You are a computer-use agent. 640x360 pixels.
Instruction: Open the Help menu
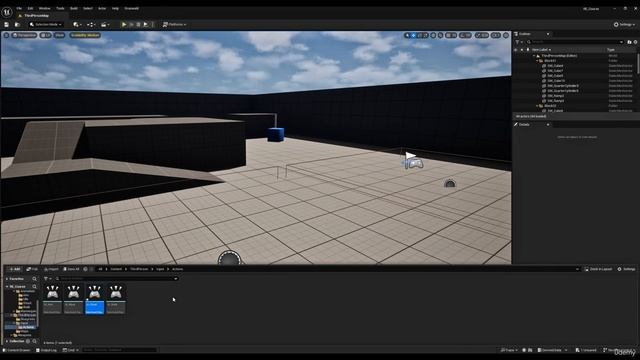116,8
